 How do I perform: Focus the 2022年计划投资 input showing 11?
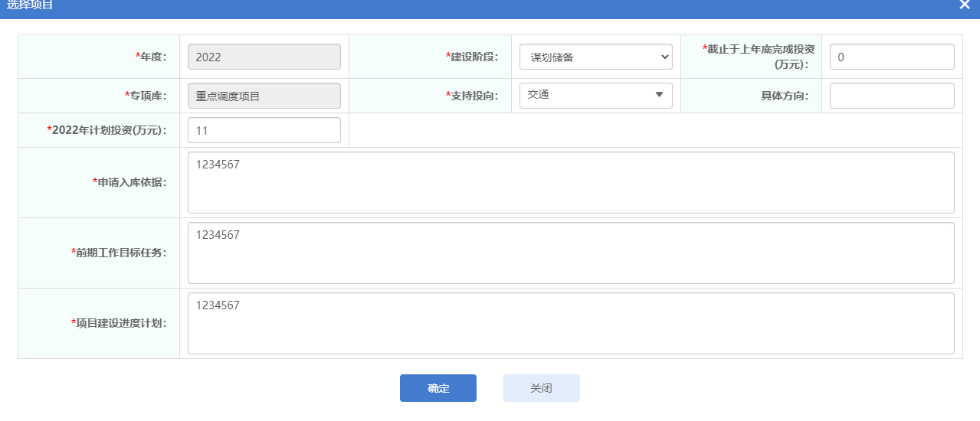[264, 130]
